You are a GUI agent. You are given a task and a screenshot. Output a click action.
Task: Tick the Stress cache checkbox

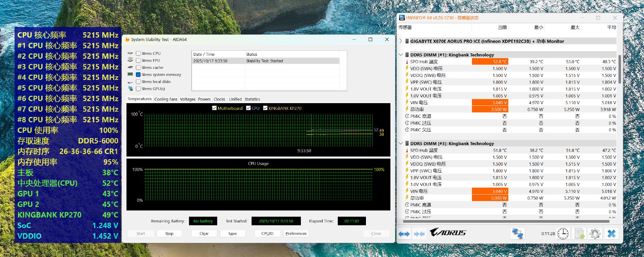click(138, 68)
